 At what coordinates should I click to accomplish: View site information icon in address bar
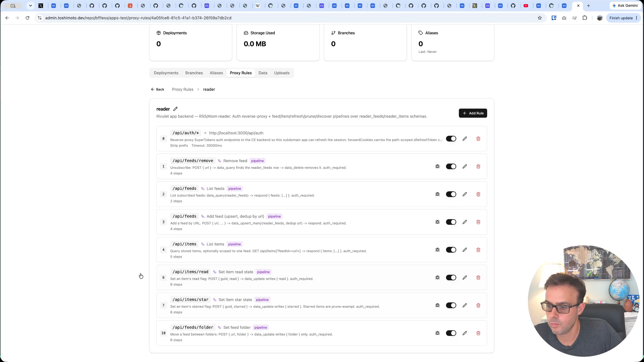(39, 18)
